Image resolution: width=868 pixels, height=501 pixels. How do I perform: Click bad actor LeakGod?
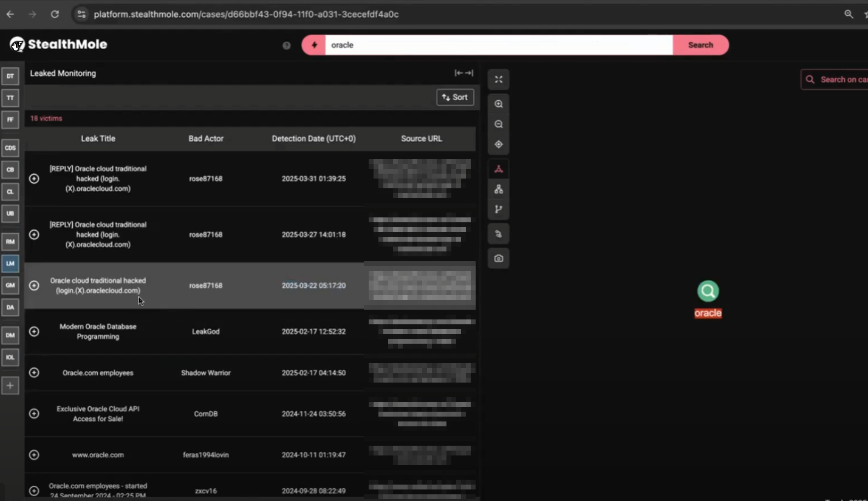[206, 332]
